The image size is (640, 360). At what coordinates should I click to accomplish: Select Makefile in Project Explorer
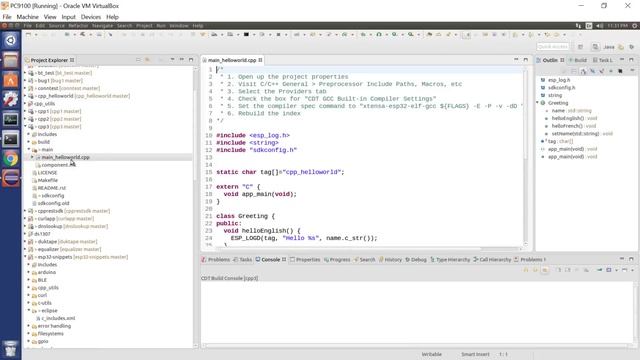click(x=47, y=180)
